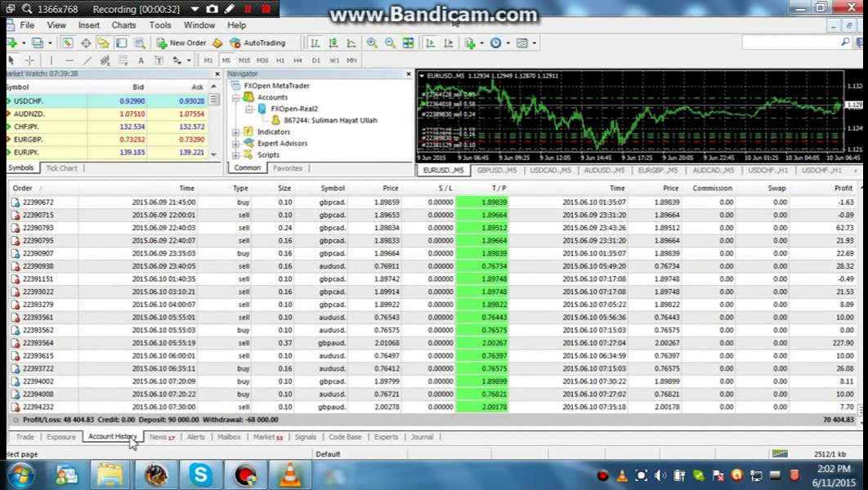Expand the Scripts tree node

pos(236,155)
